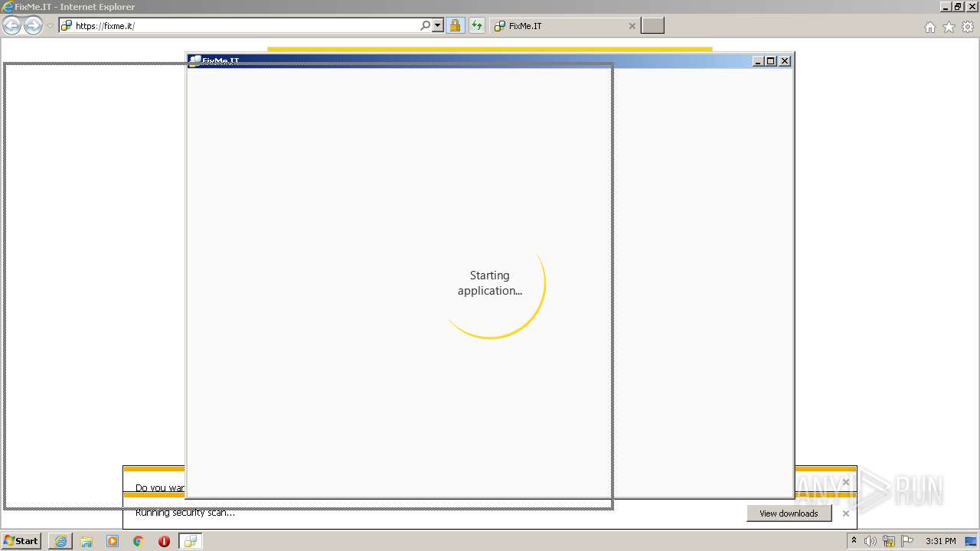Launch Google Chrome from the taskbar

[x=139, y=541]
